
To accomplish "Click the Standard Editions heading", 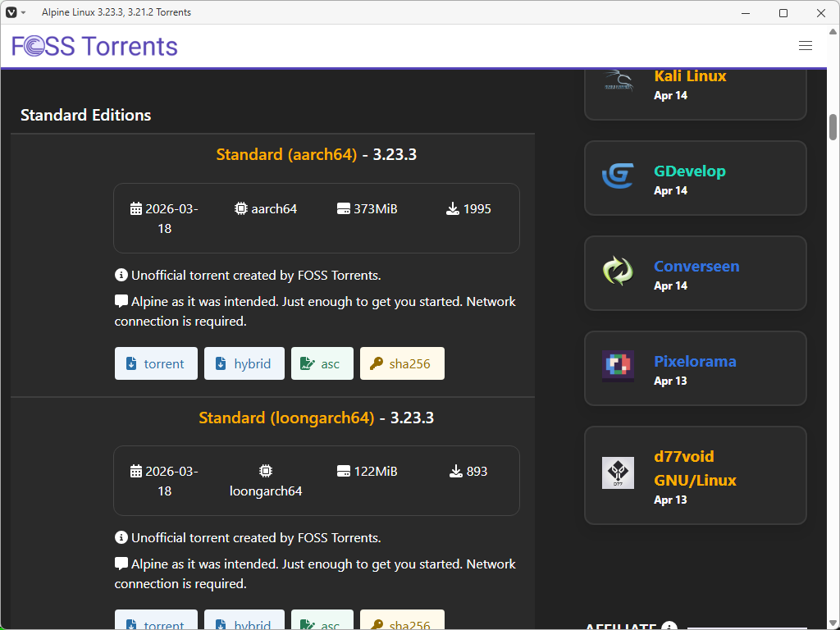I will click(x=85, y=115).
